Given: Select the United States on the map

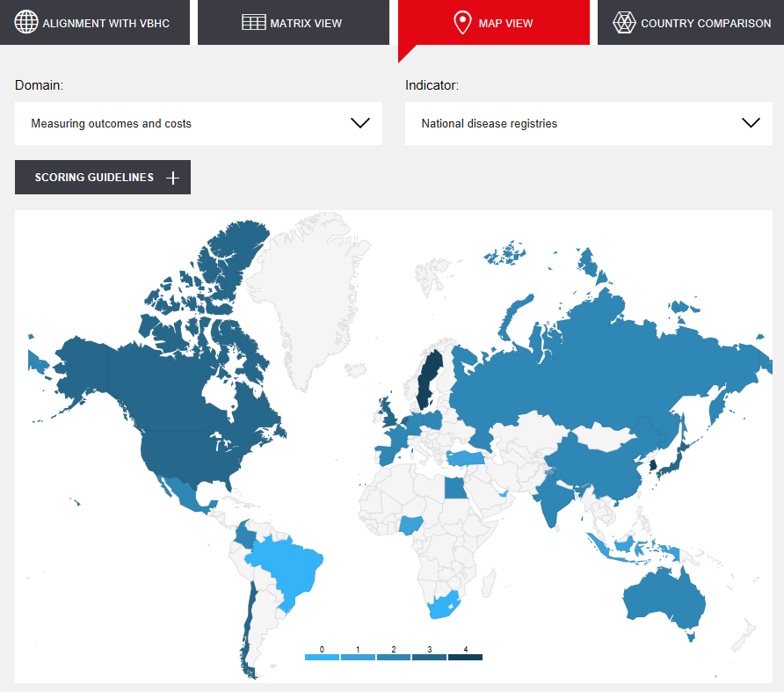Looking at the screenshot, I should (190, 455).
